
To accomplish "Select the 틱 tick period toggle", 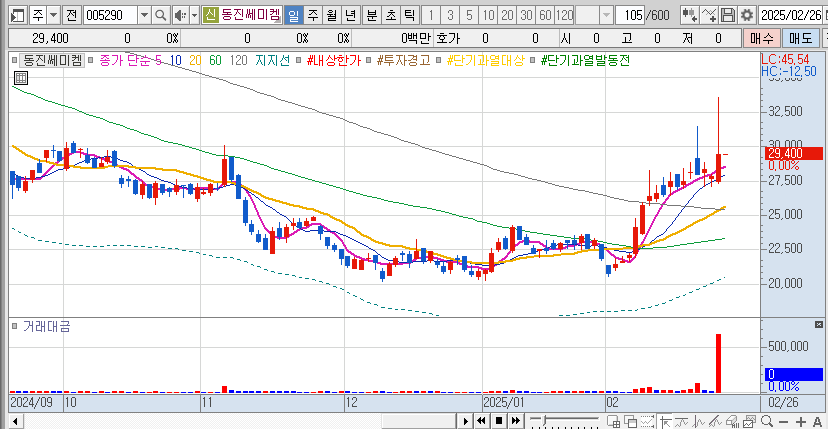I will click(x=408, y=15).
